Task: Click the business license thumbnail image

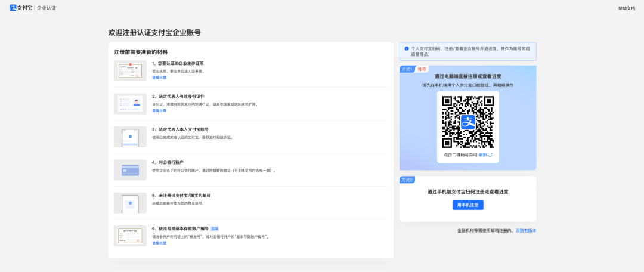Action: [x=130, y=70]
